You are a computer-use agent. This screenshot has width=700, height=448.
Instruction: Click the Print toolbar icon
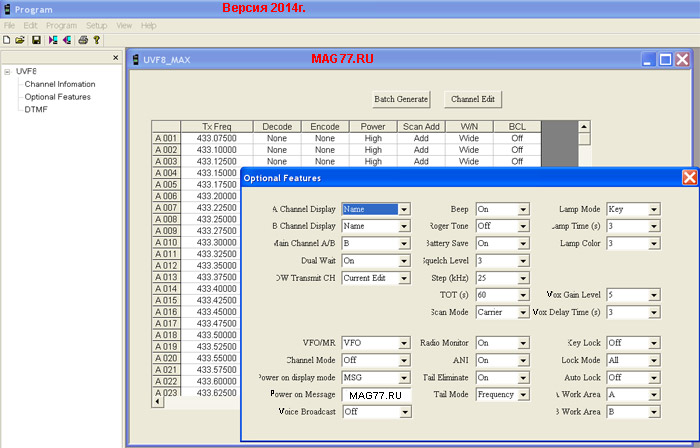(x=83, y=40)
